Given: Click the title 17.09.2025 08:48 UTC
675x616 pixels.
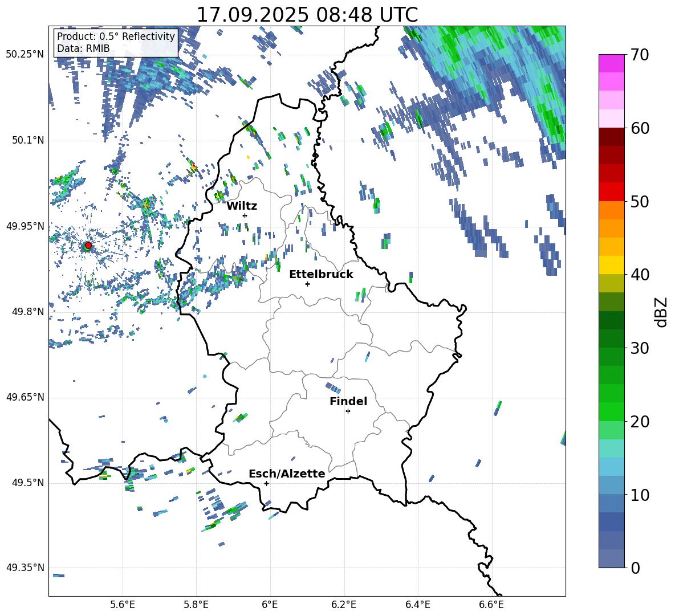Looking at the screenshot, I should coord(307,15).
